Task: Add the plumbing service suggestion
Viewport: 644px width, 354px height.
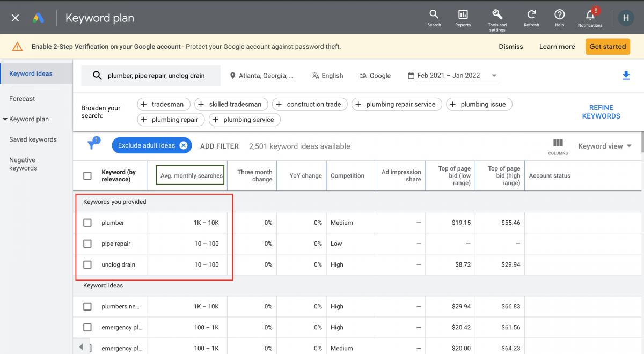Action: pyautogui.click(x=244, y=120)
